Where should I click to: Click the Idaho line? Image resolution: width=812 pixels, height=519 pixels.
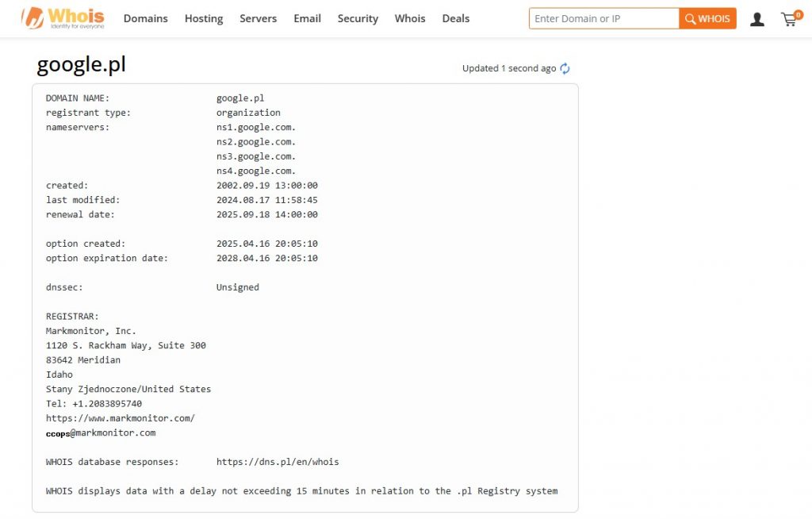(59, 375)
